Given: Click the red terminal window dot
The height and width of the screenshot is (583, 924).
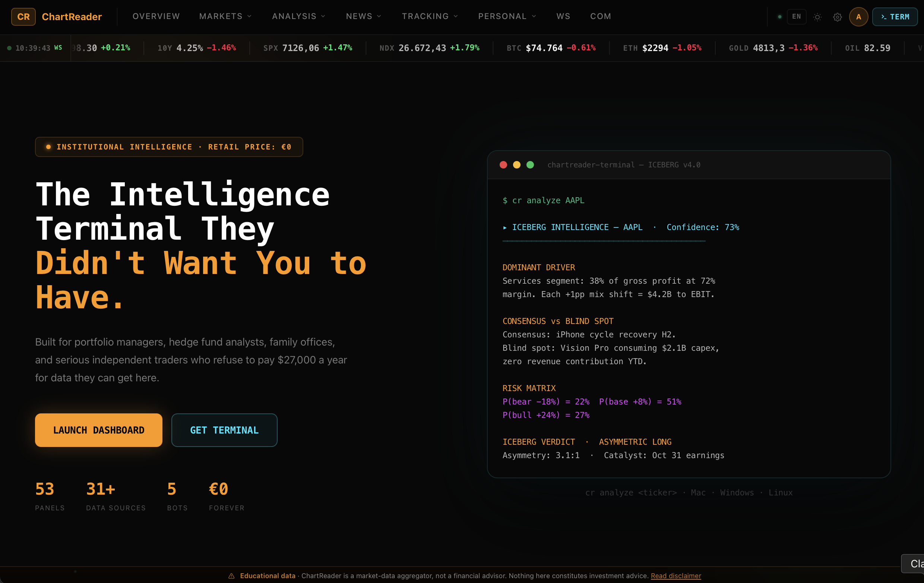Looking at the screenshot, I should coord(503,165).
